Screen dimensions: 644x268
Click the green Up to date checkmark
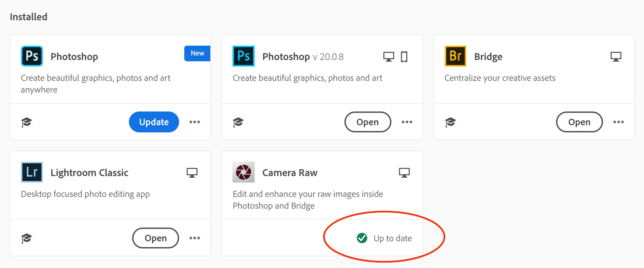tap(362, 238)
